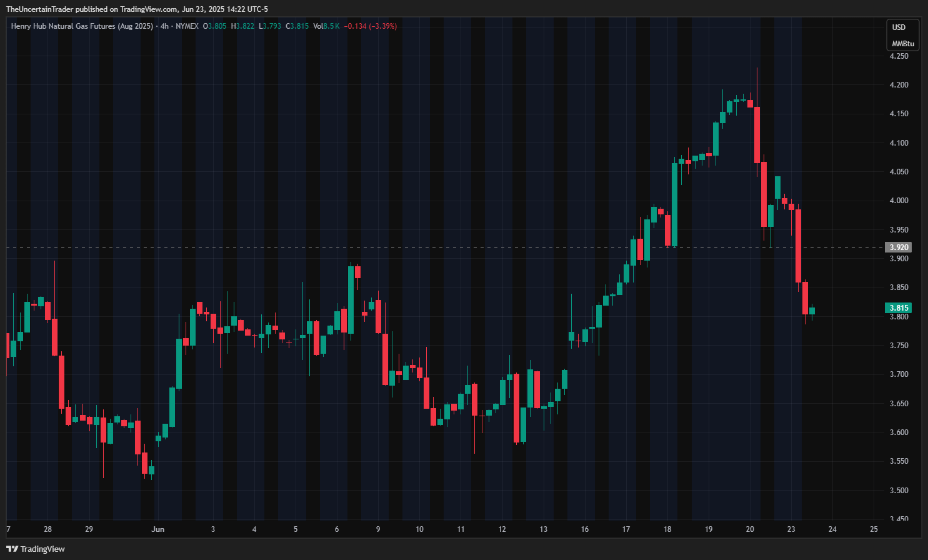Click the 3.950 price axis label
928x560 pixels.
(899, 230)
